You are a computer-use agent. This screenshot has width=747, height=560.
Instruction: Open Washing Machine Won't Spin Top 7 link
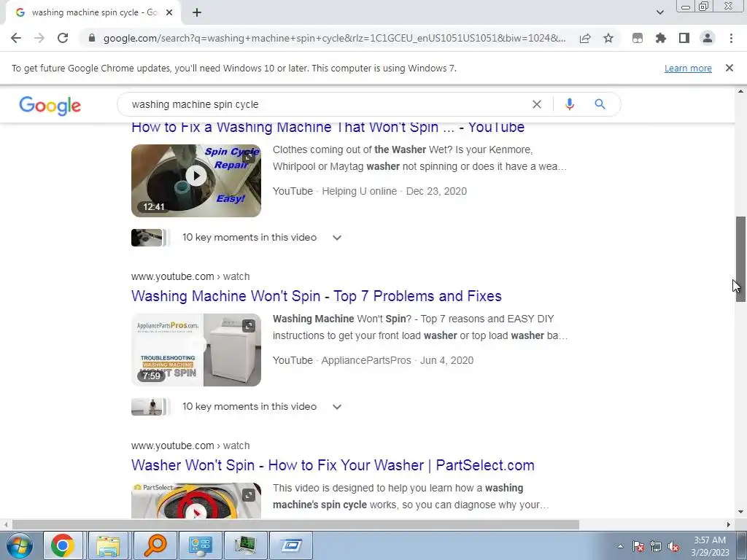point(317,296)
